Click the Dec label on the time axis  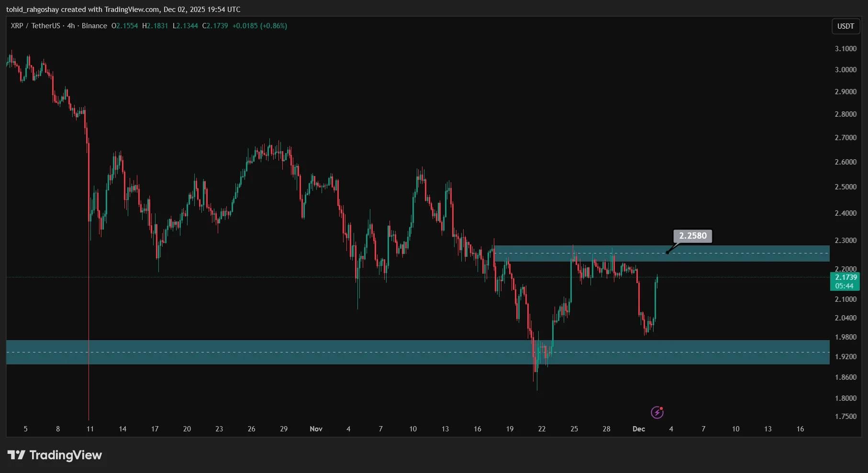(x=638, y=429)
